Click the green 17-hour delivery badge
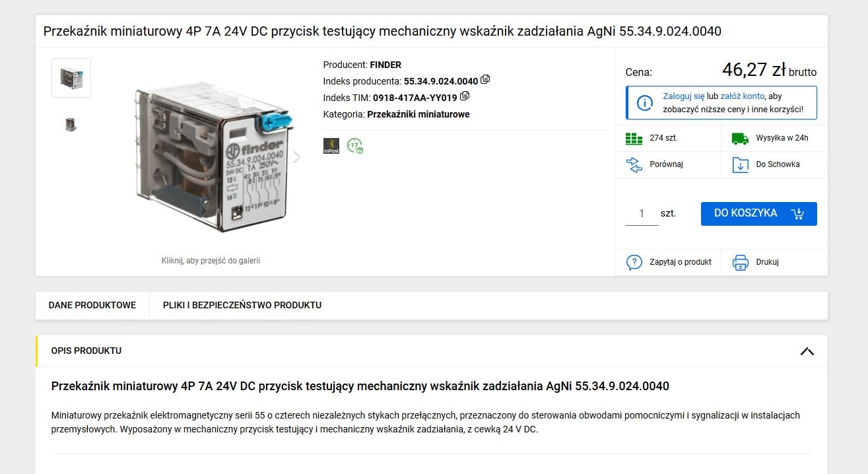The height and width of the screenshot is (474, 868). (355, 146)
